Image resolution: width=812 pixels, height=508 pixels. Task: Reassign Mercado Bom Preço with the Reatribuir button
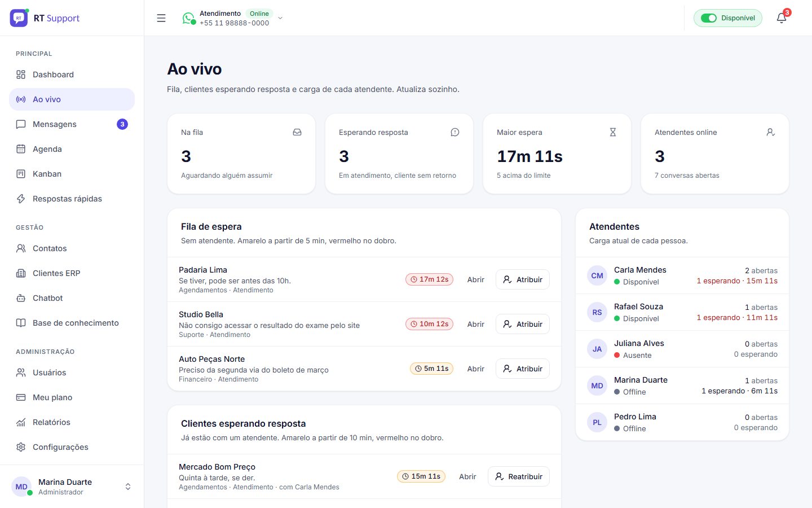519,476
